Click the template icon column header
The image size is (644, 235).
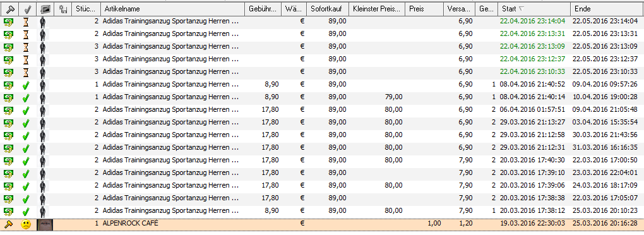[63, 9]
